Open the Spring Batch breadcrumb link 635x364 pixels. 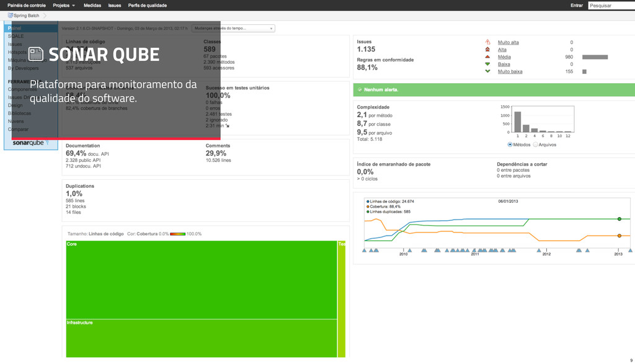pyautogui.click(x=26, y=16)
